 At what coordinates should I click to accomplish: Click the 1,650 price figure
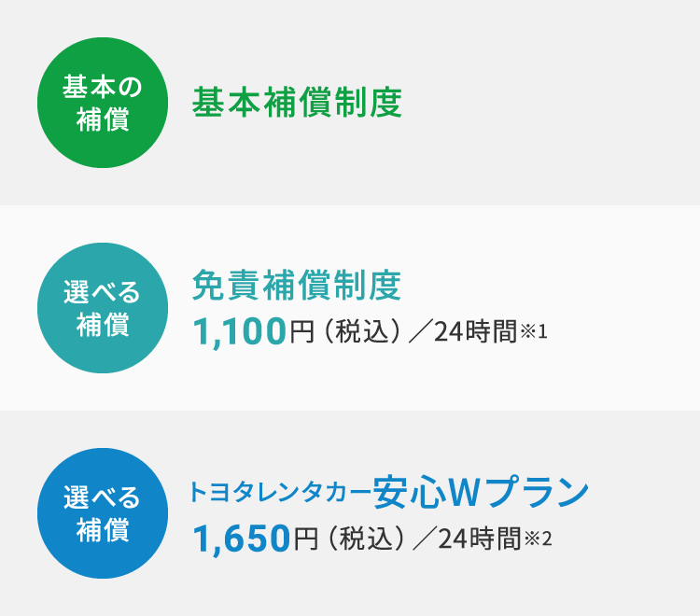pos(242,539)
